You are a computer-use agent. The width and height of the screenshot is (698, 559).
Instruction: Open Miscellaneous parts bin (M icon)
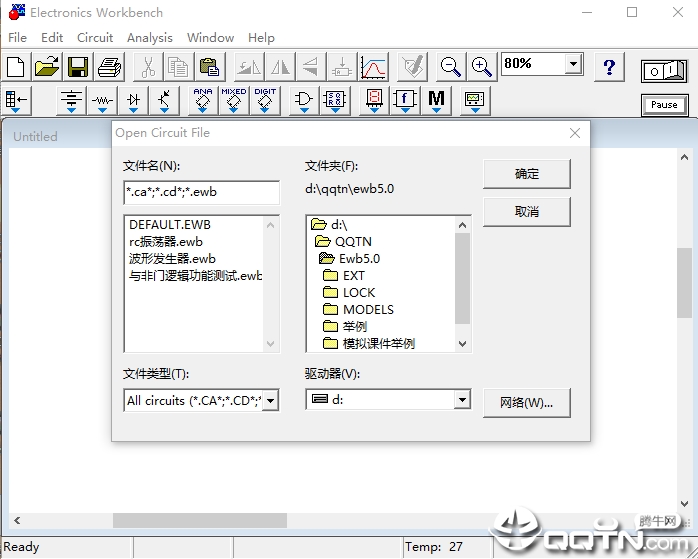(x=436, y=101)
